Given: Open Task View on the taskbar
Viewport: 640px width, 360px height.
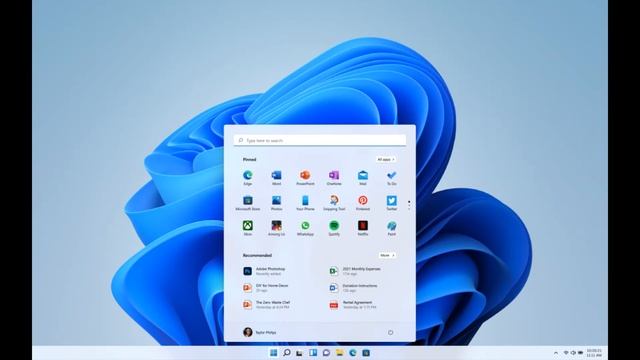Looking at the screenshot, I should pos(300,353).
